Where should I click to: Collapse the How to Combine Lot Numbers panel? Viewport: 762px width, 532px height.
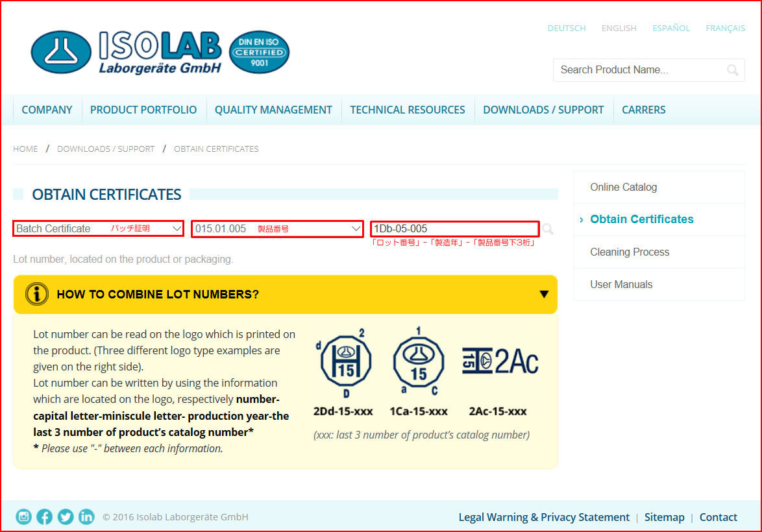[x=544, y=294]
